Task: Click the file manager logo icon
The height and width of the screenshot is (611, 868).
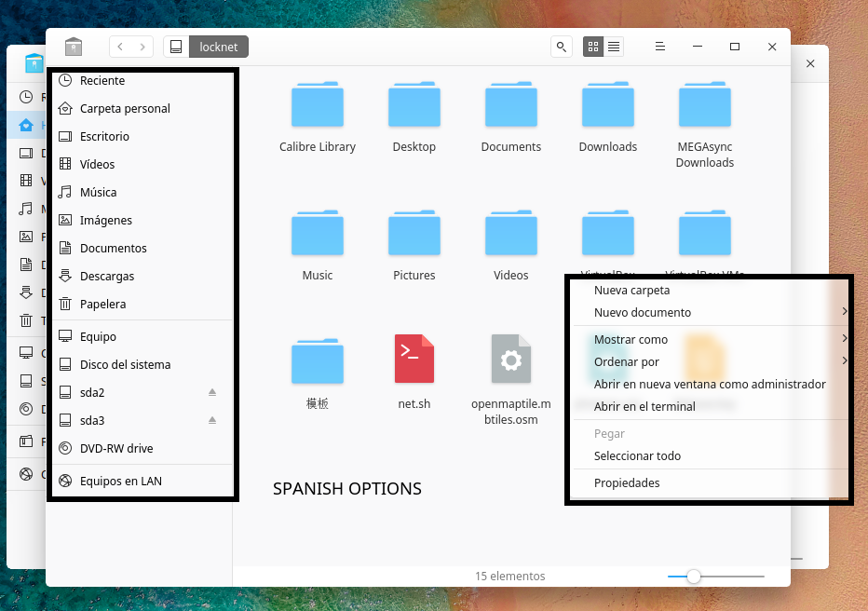Action: pyautogui.click(x=73, y=47)
